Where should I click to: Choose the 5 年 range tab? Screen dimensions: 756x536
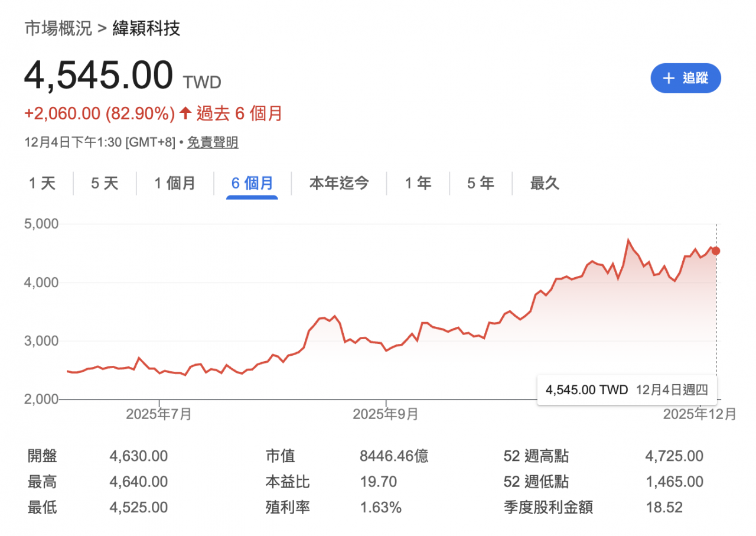(480, 183)
